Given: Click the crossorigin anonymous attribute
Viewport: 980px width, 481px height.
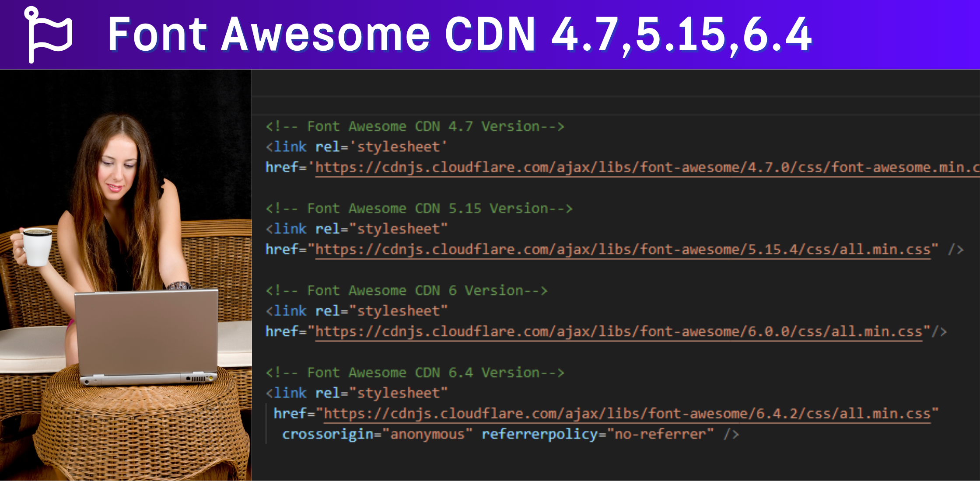Looking at the screenshot, I should [x=377, y=434].
